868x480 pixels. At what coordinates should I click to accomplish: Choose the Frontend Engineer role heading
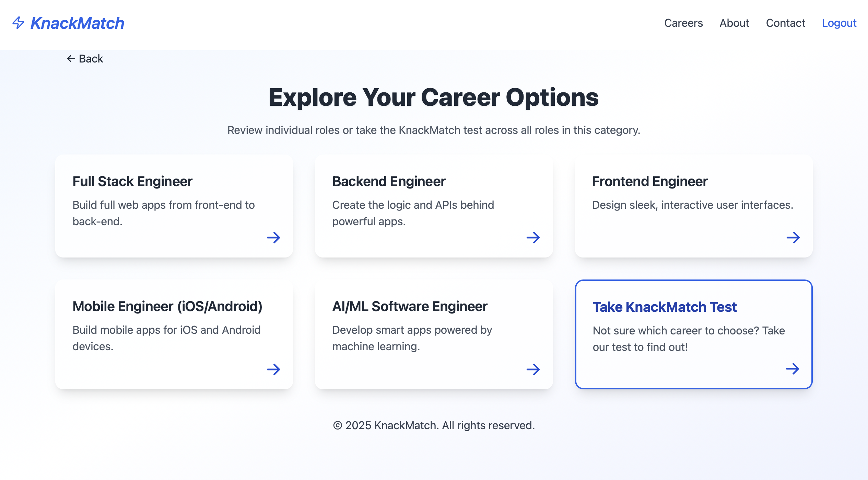point(650,181)
